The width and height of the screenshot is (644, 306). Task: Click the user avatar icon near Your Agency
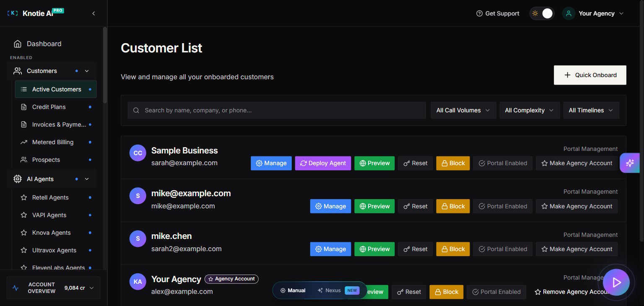click(x=569, y=13)
